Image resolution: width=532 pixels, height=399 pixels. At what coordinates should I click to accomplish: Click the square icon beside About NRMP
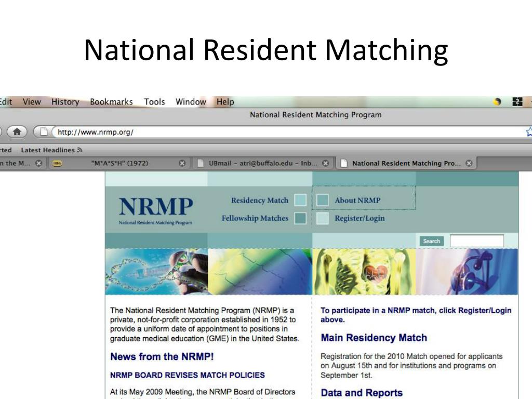tap(322, 200)
